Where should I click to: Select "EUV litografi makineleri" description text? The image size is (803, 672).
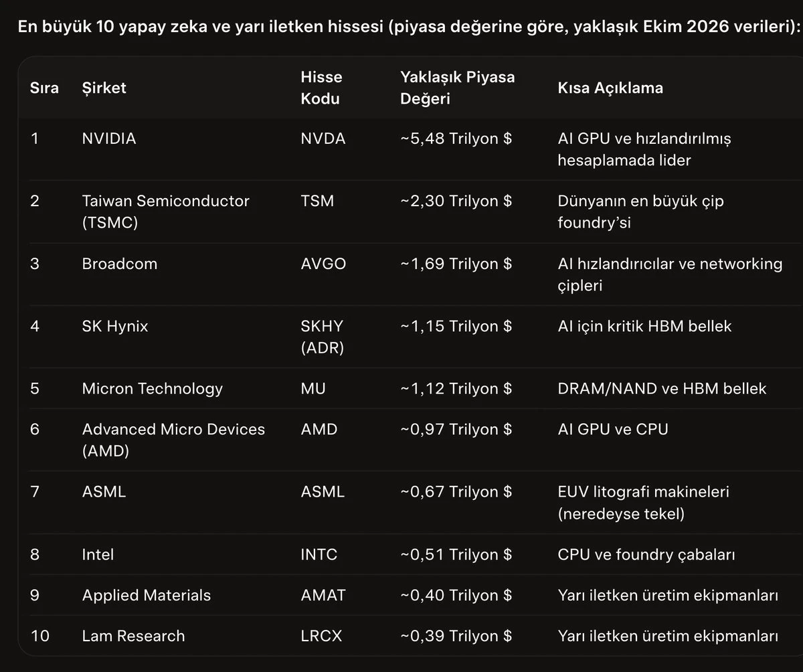(x=644, y=492)
